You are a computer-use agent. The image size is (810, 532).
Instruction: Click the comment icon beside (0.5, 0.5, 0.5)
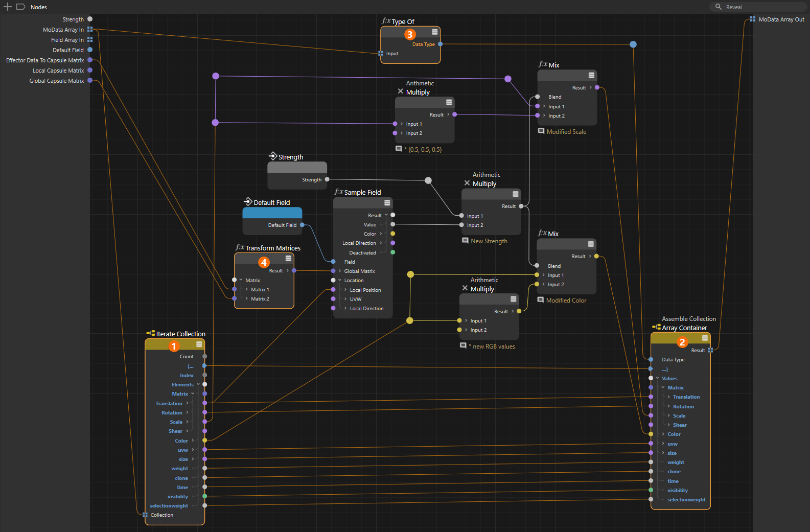399,149
